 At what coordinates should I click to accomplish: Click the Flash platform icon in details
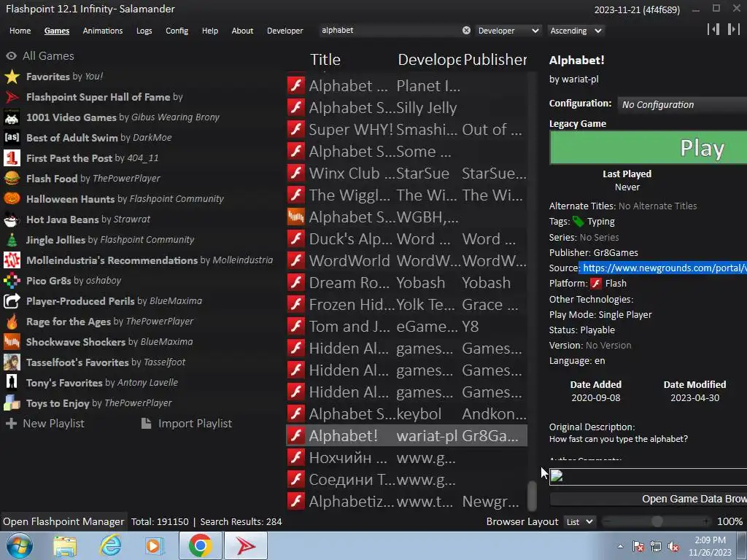(596, 284)
